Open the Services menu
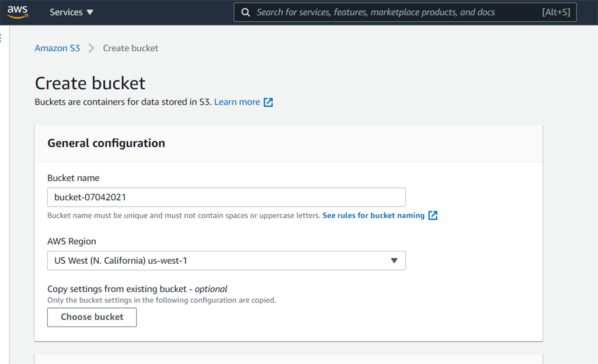The image size is (598, 364). (67, 12)
